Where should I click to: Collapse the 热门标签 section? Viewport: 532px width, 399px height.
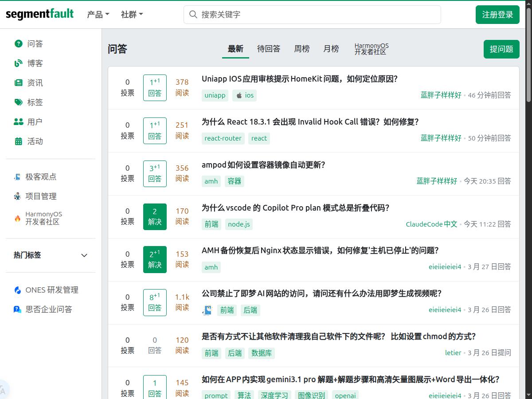pyautogui.click(x=84, y=255)
